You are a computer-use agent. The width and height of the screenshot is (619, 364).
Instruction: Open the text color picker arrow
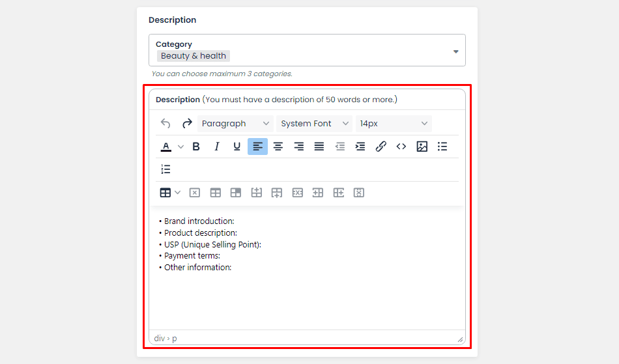181,147
